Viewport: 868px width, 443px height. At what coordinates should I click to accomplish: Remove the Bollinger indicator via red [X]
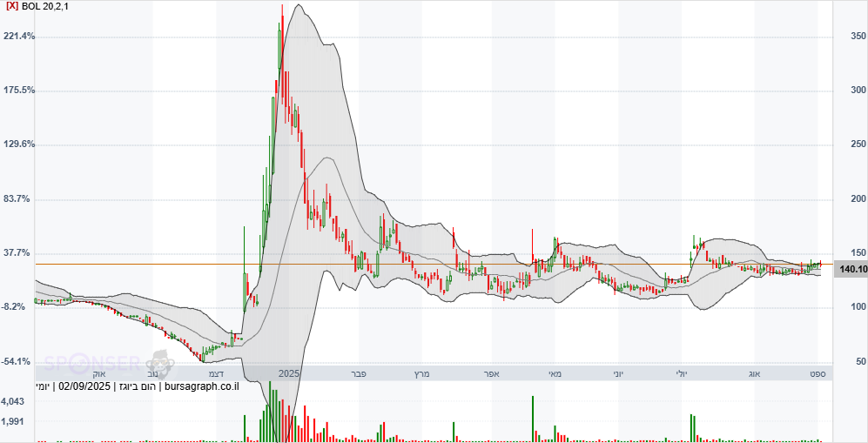[12, 5]
